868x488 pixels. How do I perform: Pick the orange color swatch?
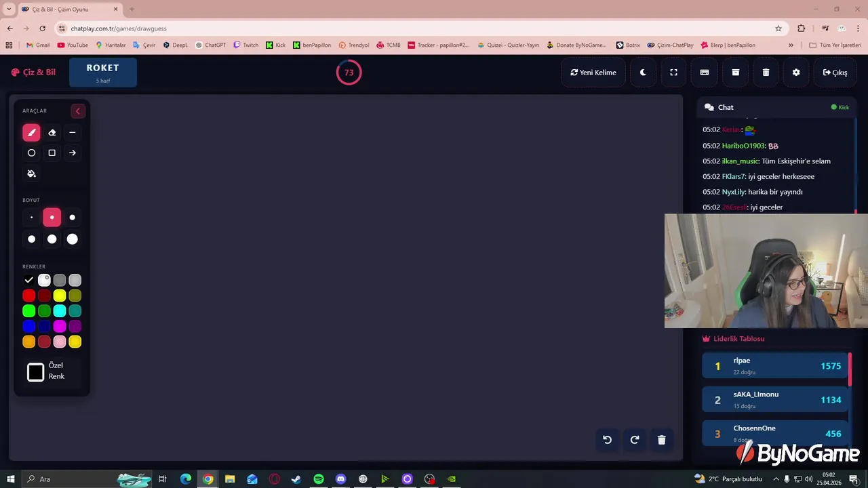[x=28, y=342]
